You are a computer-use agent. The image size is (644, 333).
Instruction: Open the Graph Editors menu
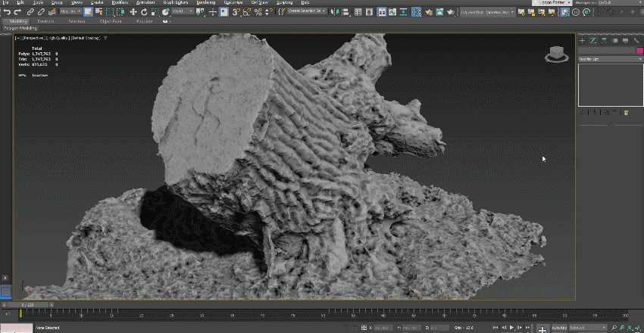point(176,3)
